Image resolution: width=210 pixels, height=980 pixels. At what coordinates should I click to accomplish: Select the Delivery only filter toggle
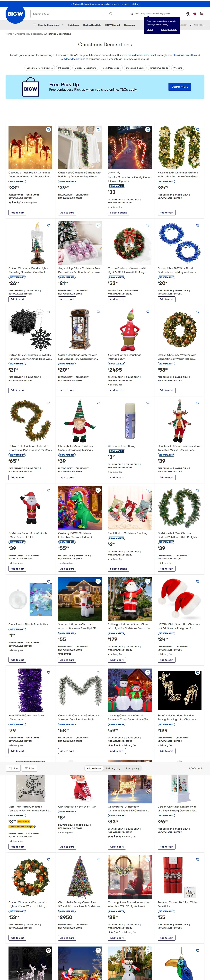(113, 768)
